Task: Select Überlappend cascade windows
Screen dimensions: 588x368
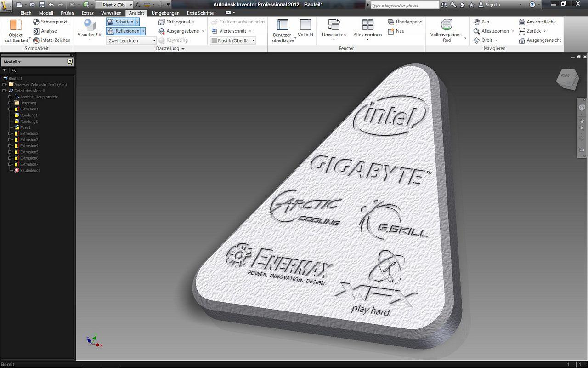Action: [405, 22]
